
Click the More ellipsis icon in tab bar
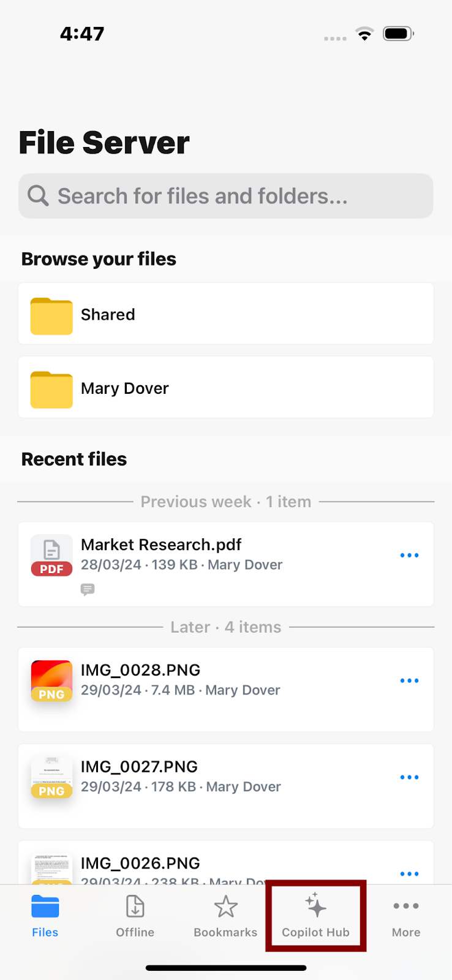pos(406,906)
